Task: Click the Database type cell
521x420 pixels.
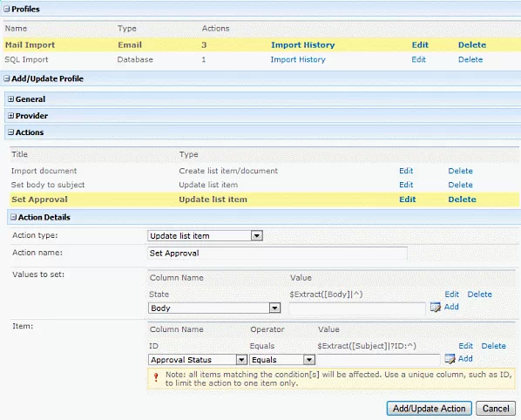Action: (x=135, y=59)
